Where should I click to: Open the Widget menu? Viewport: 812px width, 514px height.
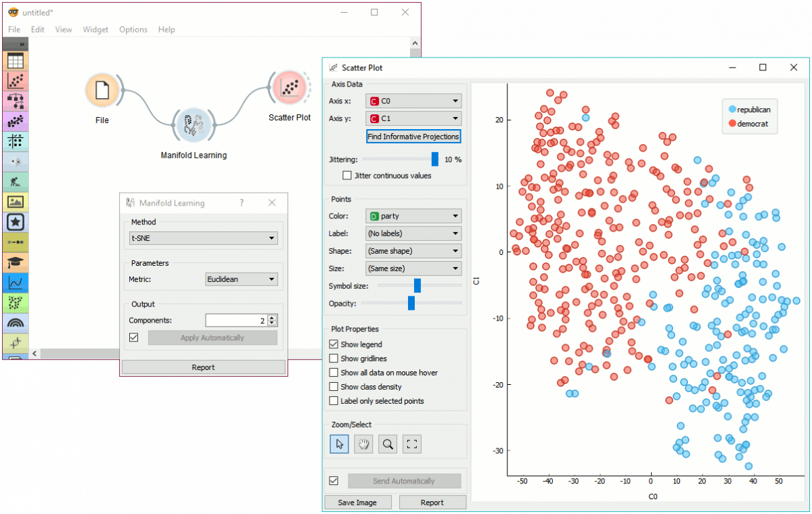coord(95,30)
